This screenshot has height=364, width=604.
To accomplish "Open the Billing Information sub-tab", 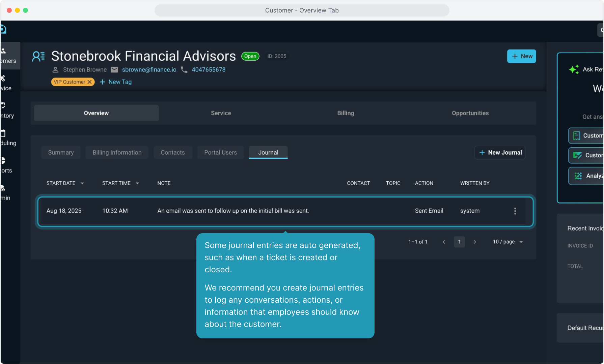I will pyautogui.click(x=117, y=153).
